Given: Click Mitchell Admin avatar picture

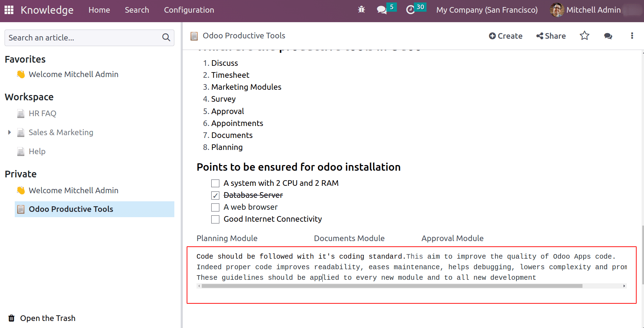Looking at the screenshot, I should (557, 10).
